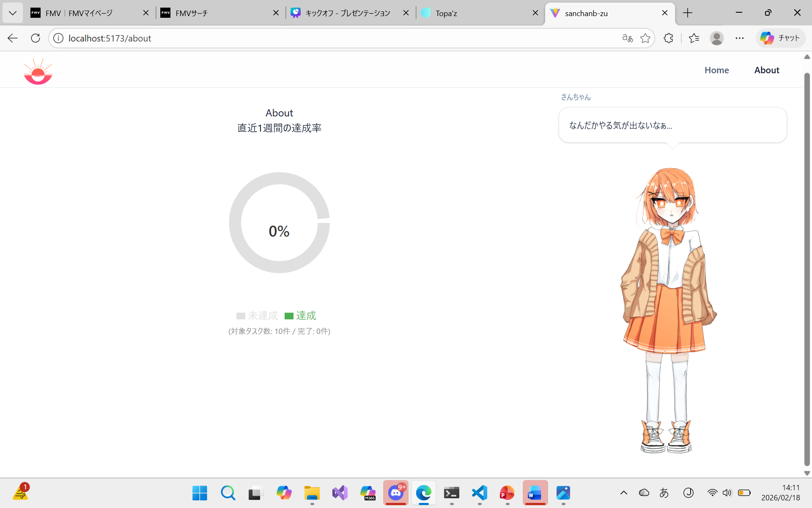Image resolution: width=812 pixels, height=508 pixels.
Task: Open browser settings and more menu
Action: 739,38
